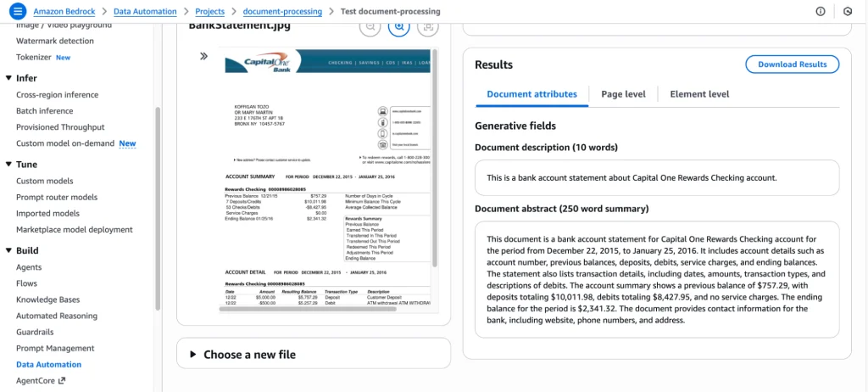This screenshot has width=868, height=392.
Task: Open Automated Reasoning
Action: (x=57, y=316)
